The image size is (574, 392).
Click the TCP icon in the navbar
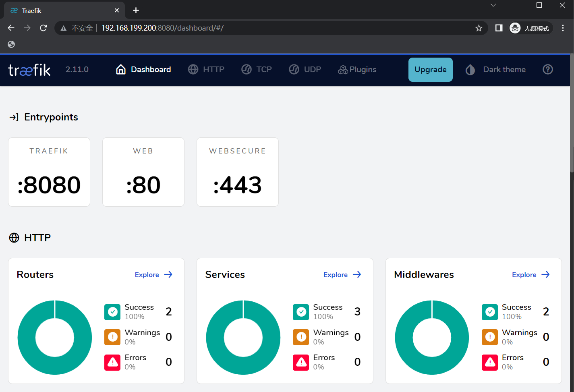(x=247, y=70)
